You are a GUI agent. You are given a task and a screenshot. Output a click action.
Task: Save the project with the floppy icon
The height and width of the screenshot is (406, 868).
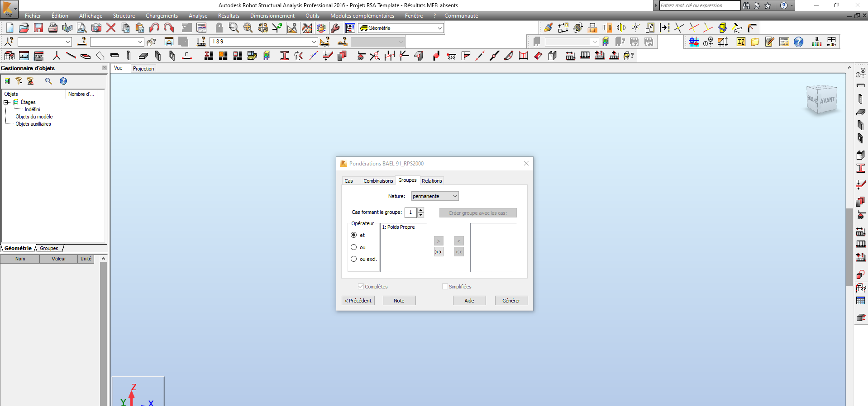tap(38, 28)
